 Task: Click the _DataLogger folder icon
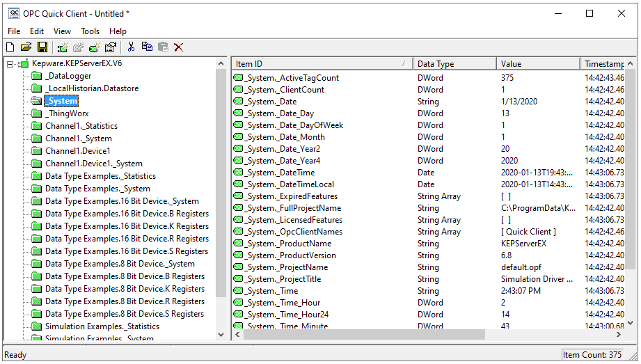[x=37, y=76]
